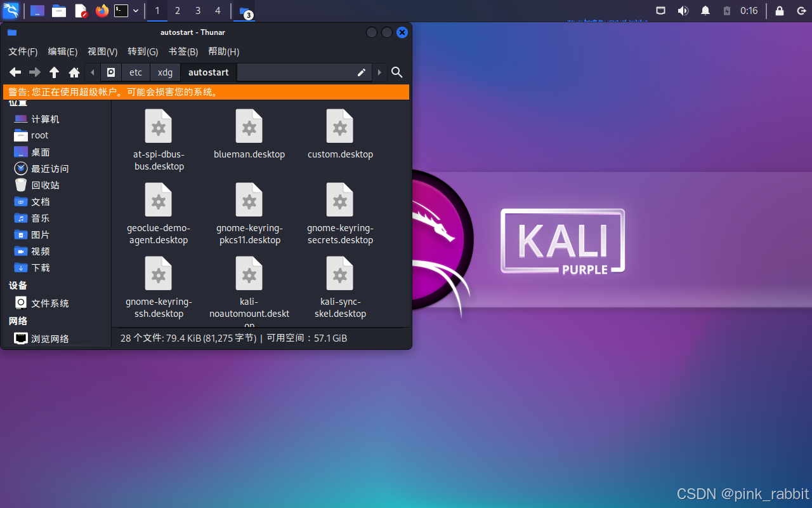Screen dimensions: 812x508
Task: Open search magnifier in Thunar
Action: click(397, 72)
